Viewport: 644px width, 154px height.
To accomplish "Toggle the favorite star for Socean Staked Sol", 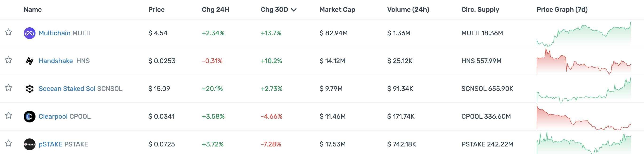I will (9, 88).
